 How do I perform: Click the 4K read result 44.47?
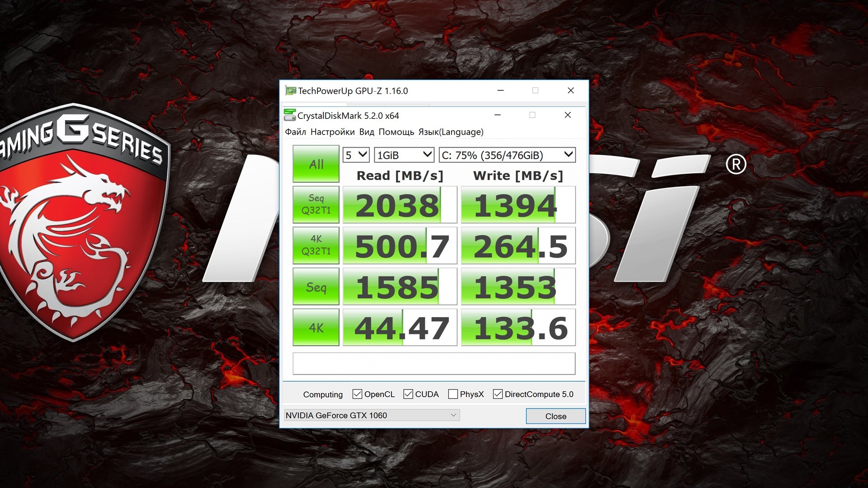coord(400,328)
